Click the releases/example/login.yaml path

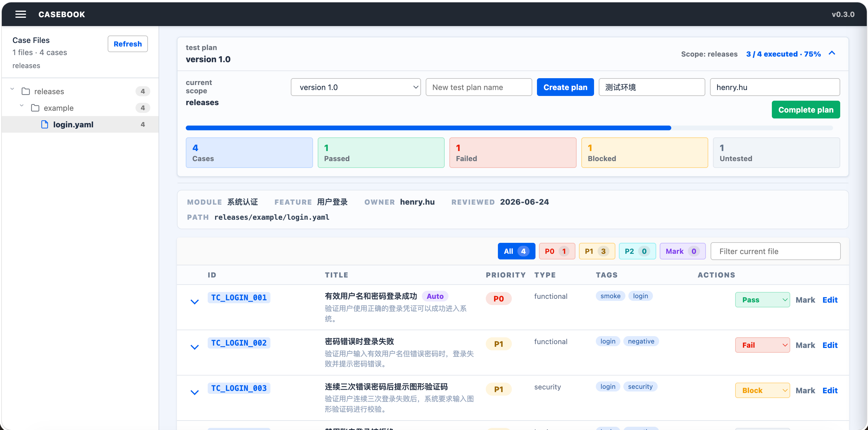click(272, 217)
